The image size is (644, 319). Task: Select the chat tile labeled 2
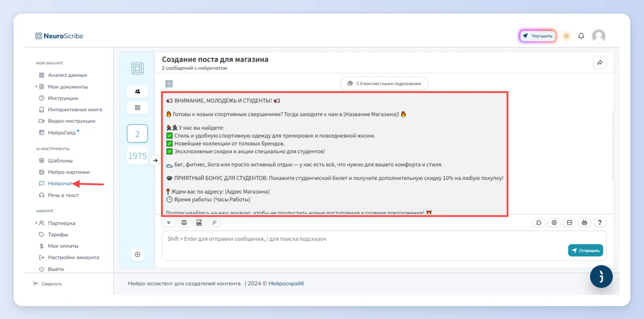(x=138, y=134)
